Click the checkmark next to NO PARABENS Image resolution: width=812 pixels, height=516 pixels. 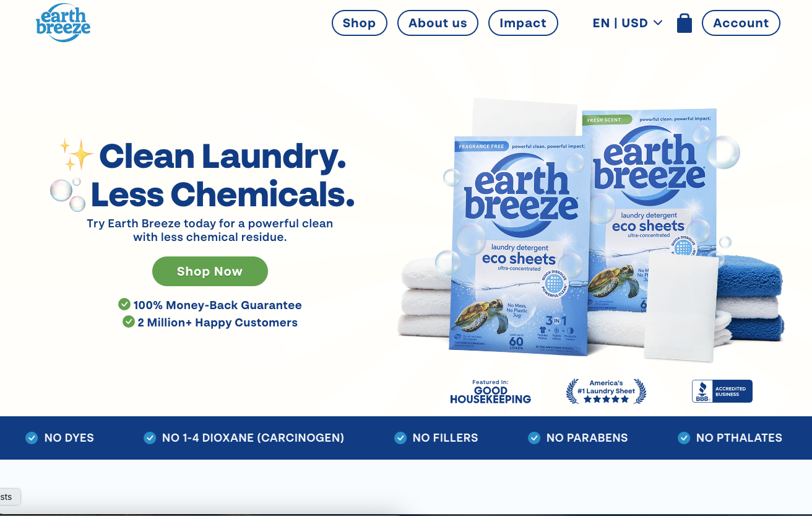click(534, 438)
